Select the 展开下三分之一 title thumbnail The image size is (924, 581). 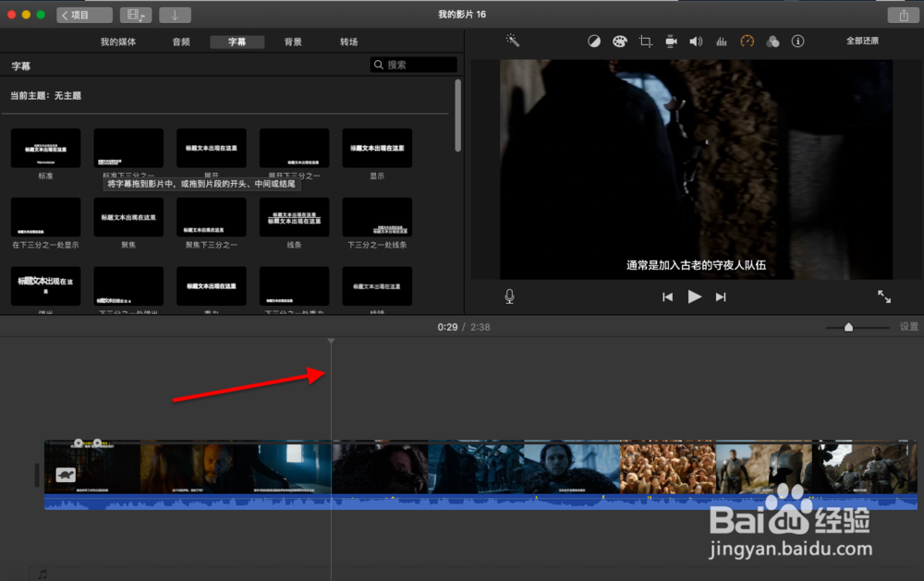pyautogui.click(x=294, y=148)
